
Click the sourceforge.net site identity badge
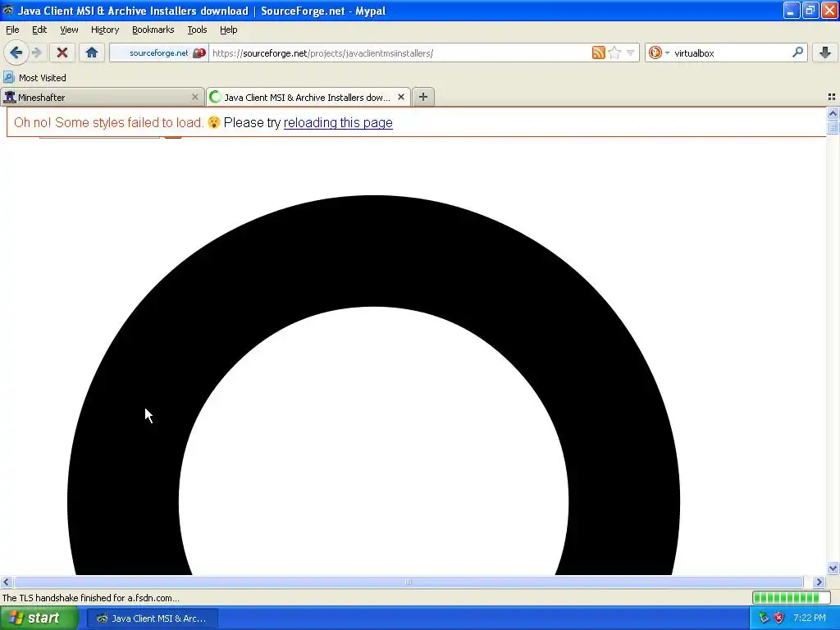click(x=159, y=53)
